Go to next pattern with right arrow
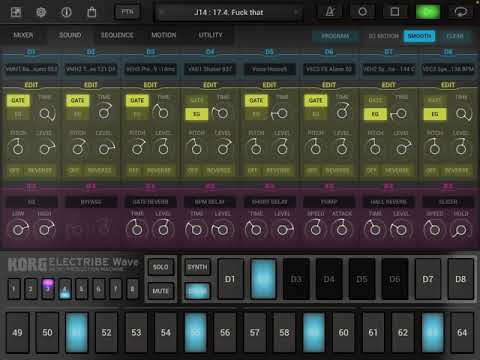Viewport: 480px width, 360px height. pyautogui.click(x=295, y=12)
